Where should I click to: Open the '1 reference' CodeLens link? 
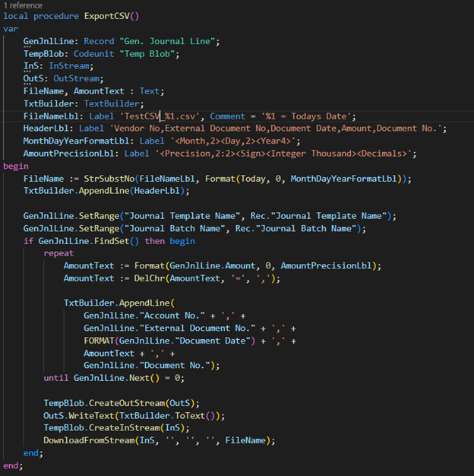[x=23, y=5]
